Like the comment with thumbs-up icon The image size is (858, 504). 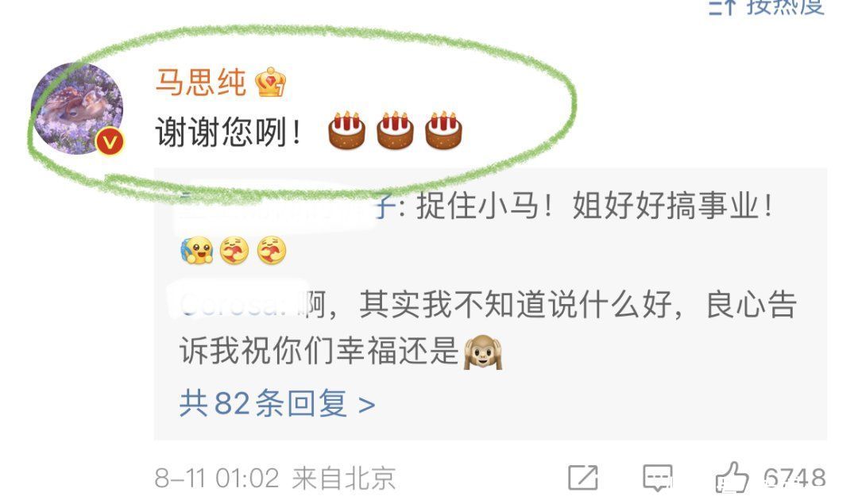732,478
